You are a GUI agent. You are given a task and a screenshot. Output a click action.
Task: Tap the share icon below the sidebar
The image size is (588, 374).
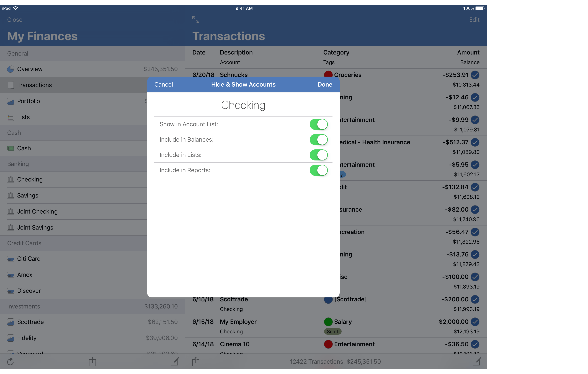pos(92,362)
